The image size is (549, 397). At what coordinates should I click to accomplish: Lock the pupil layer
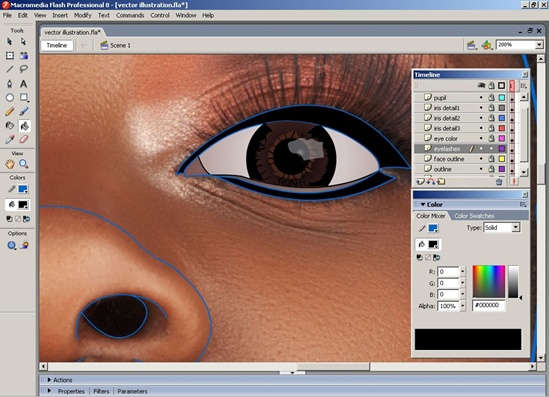tap(491, 98)
